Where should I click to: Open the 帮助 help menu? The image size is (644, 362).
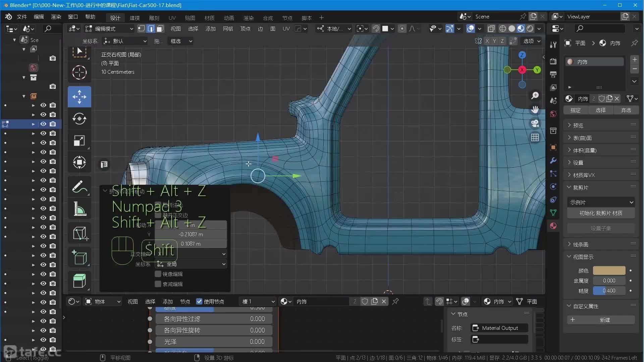[90, 17]
